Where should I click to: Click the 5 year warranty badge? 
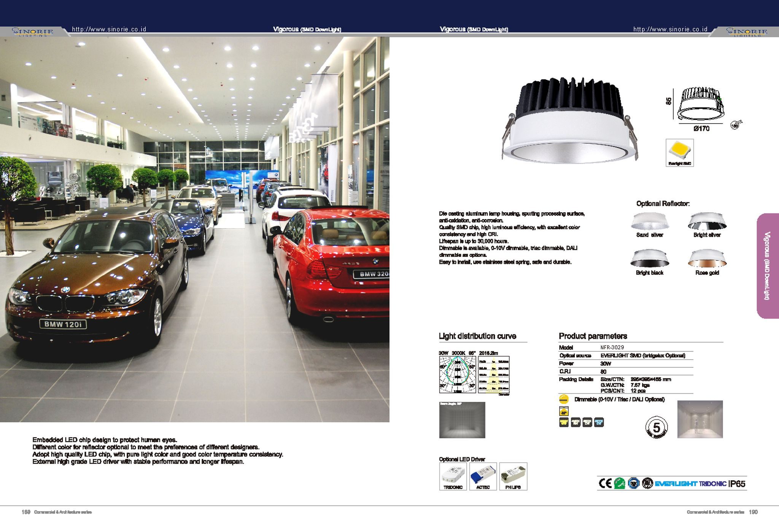(x=656, y=427)
